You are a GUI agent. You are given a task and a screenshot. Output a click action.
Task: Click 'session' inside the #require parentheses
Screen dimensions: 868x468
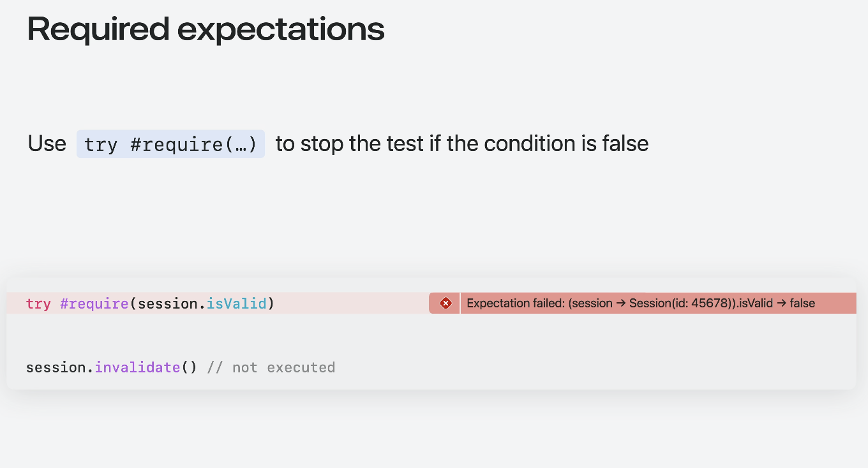pyautogui.click(x=168, y=303)
